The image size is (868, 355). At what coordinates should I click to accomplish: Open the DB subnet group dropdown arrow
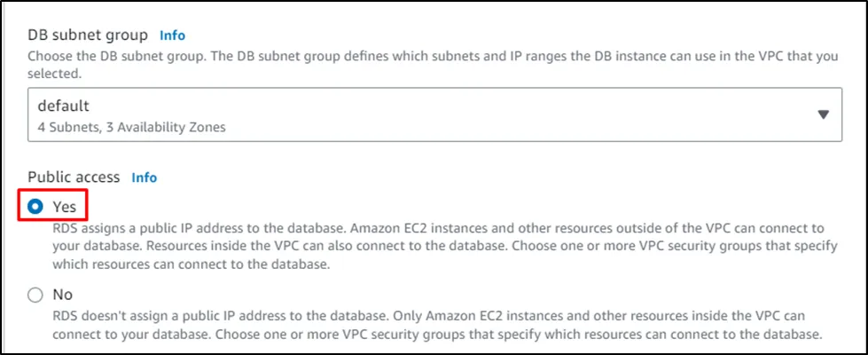pyautogui.click(x=822, y=114)
